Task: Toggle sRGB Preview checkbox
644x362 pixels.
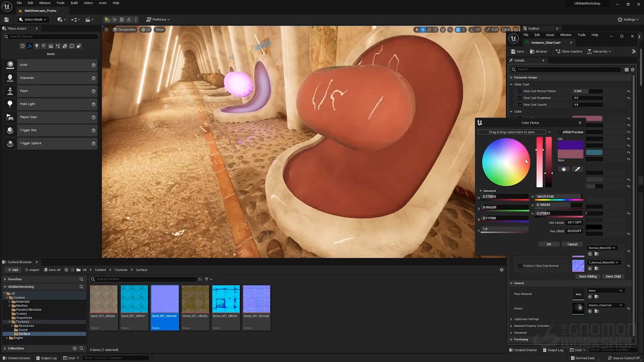Action: (x=560, y=132)
